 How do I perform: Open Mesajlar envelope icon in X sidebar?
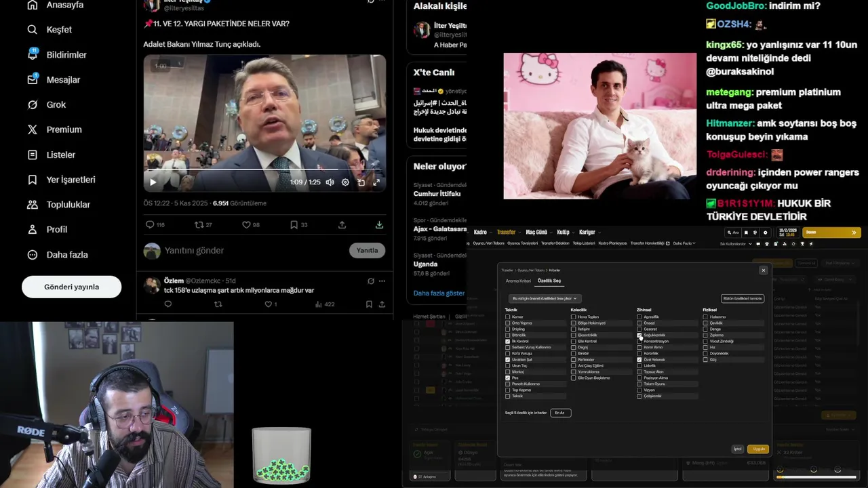(x=32, y=79)
